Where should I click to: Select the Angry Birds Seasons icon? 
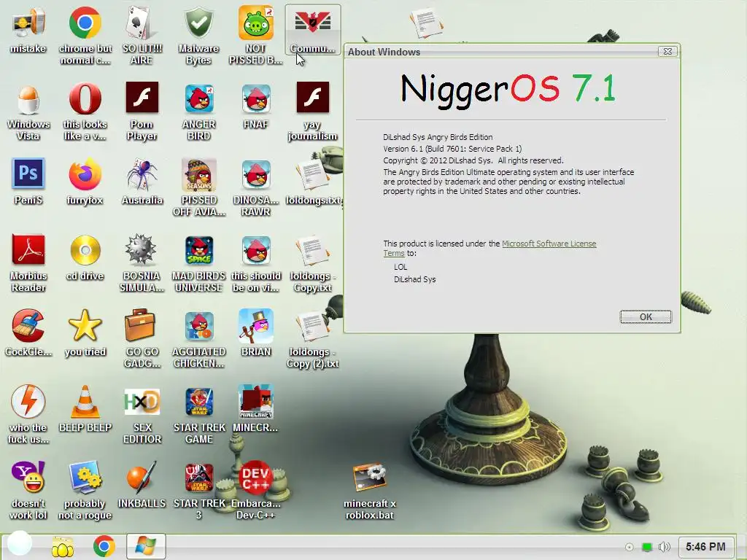tap(198, 175)
